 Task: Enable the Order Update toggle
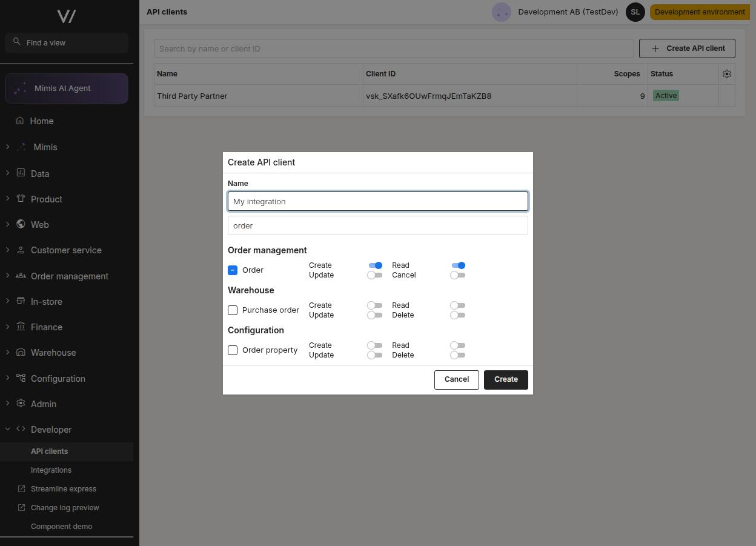point(375,275)
